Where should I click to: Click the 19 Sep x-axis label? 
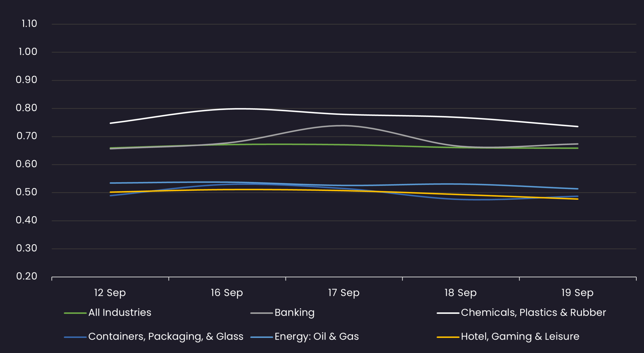pyautogui.click(x=577, y=293)
